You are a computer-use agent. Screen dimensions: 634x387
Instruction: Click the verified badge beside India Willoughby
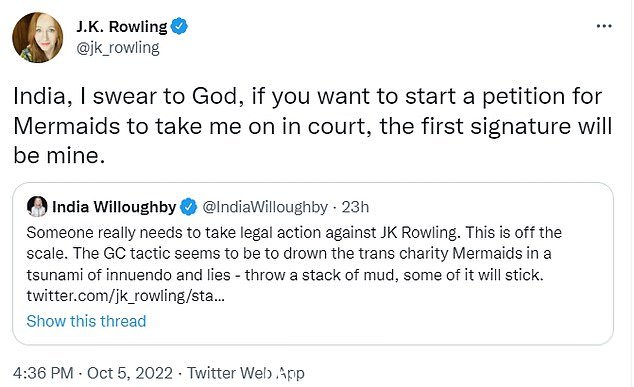[188, 207]
